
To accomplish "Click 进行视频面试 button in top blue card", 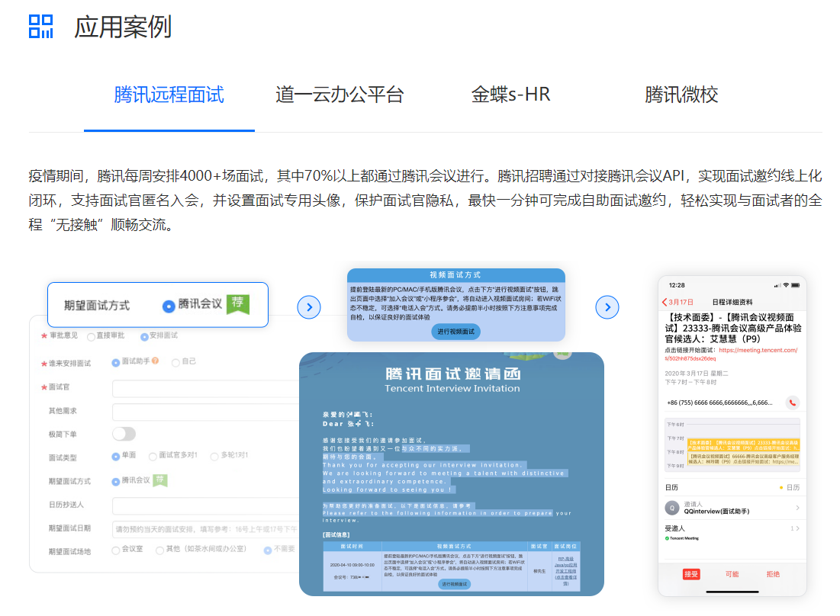I will pos(456,332).
